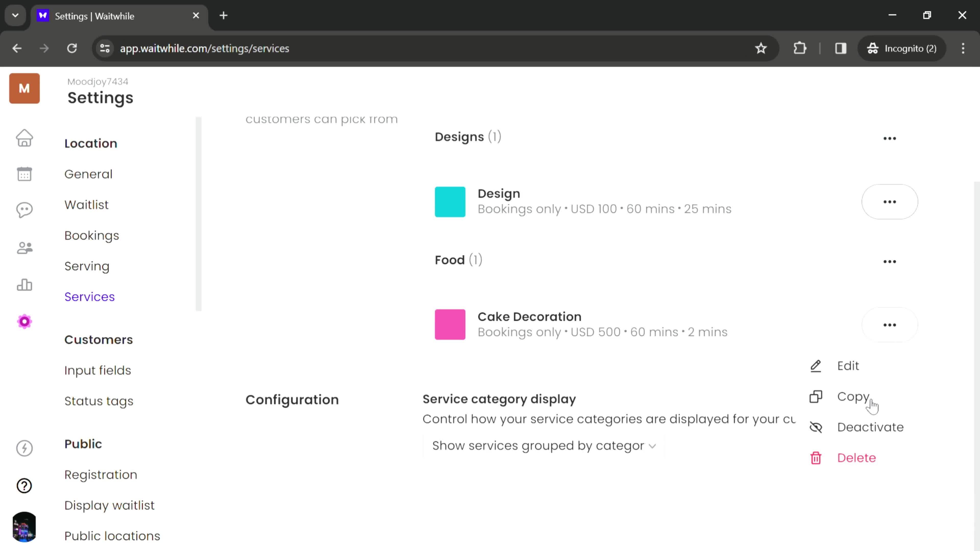Click the cyan Design color swatch
Image resolution: width=980 pixels, height=551 pixels.
(450, 202)
